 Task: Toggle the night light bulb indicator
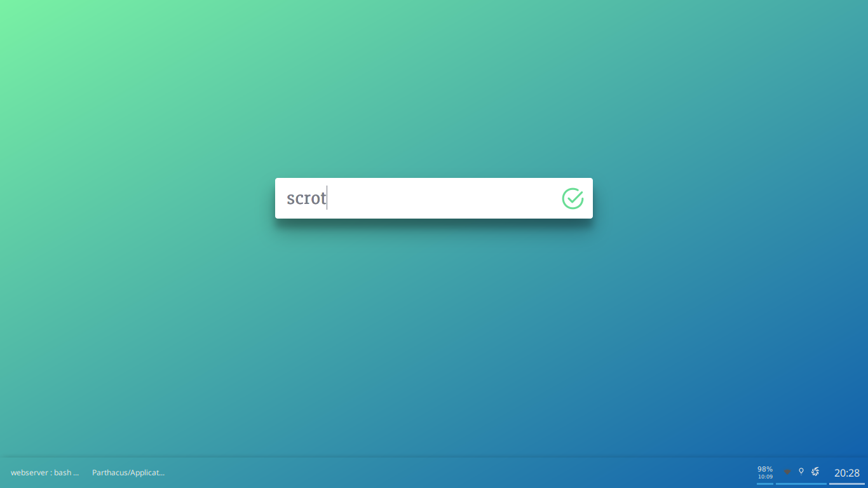click(801, 471)
